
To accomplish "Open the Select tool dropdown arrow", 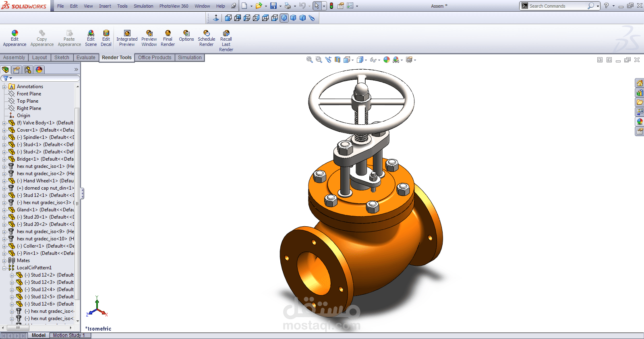I will tap(324, 6).
